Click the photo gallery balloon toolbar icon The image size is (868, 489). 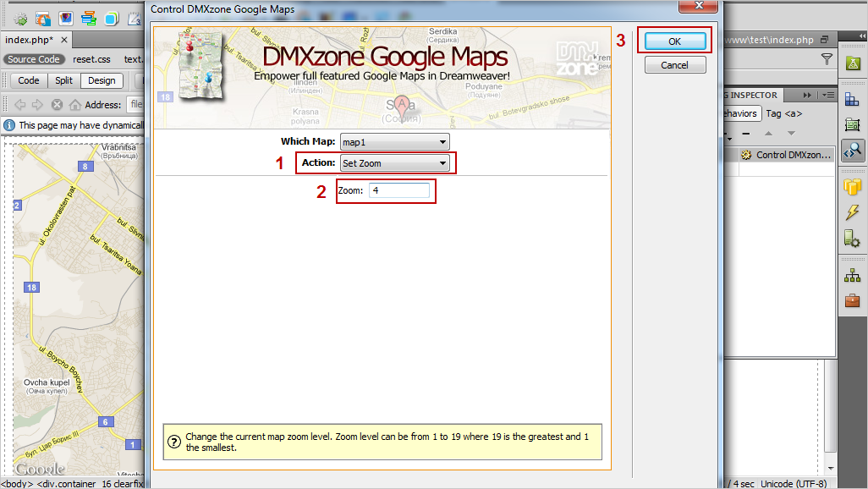[x=66, y=19]
